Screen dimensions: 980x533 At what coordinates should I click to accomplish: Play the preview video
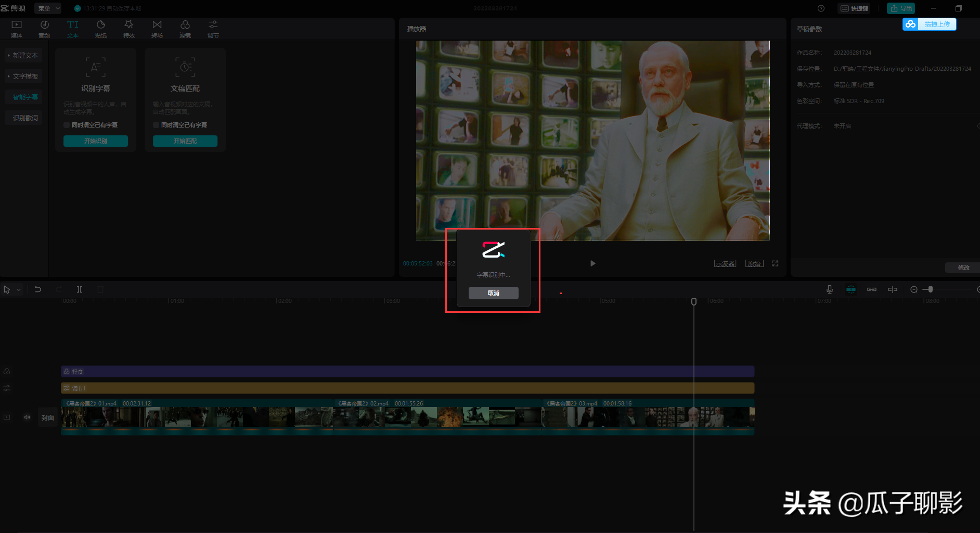pyautogui.click(x=592, y=263)
